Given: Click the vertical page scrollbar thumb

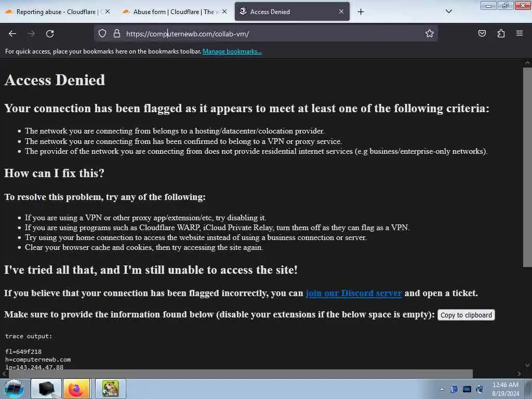Looking at the screenshot, I should [527, 167].
